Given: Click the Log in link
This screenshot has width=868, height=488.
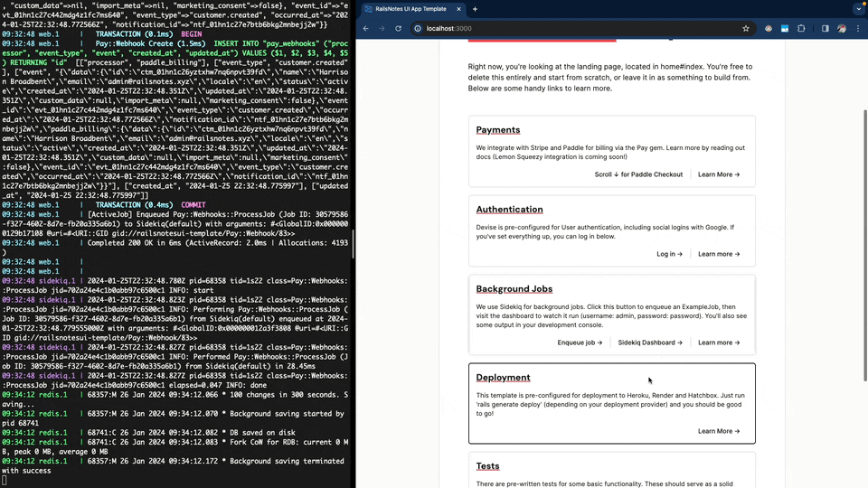Looking at the screenshot, I should coord(669,254).
